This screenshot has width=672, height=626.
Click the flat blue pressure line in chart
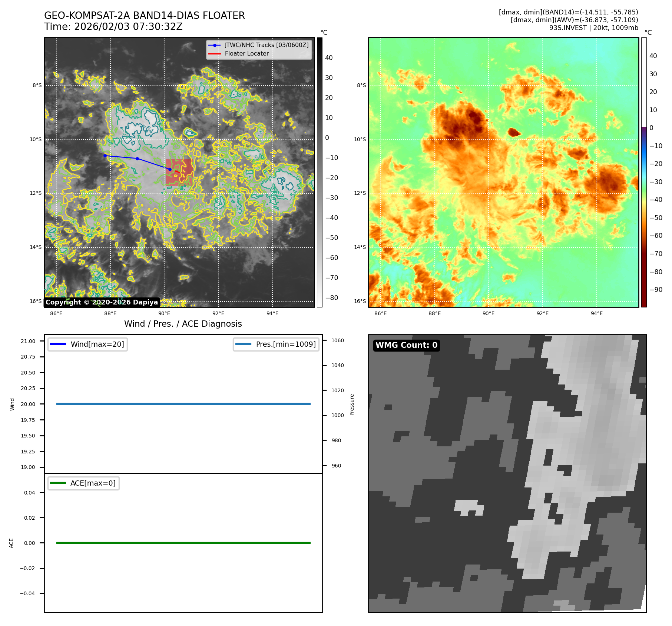tap(183, 404)
